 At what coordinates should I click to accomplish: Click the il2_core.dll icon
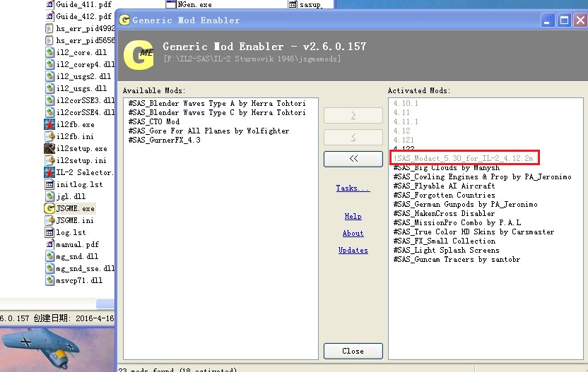49,52
